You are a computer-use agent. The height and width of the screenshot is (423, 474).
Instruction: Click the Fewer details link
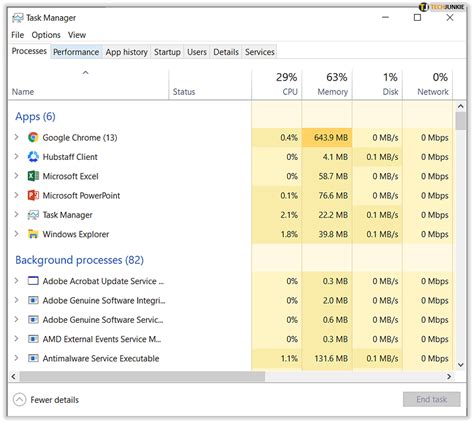pyautogui.click(x=55, y=400)
